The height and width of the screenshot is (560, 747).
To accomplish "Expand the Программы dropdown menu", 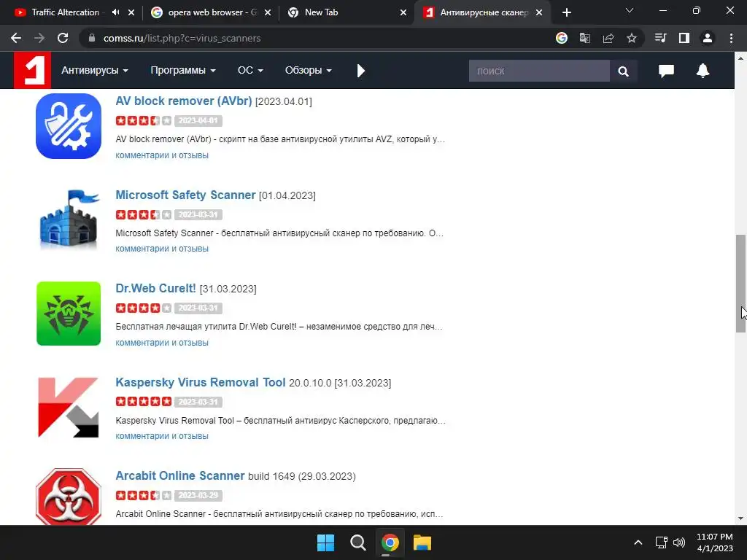I will click(x=183, y=71).
